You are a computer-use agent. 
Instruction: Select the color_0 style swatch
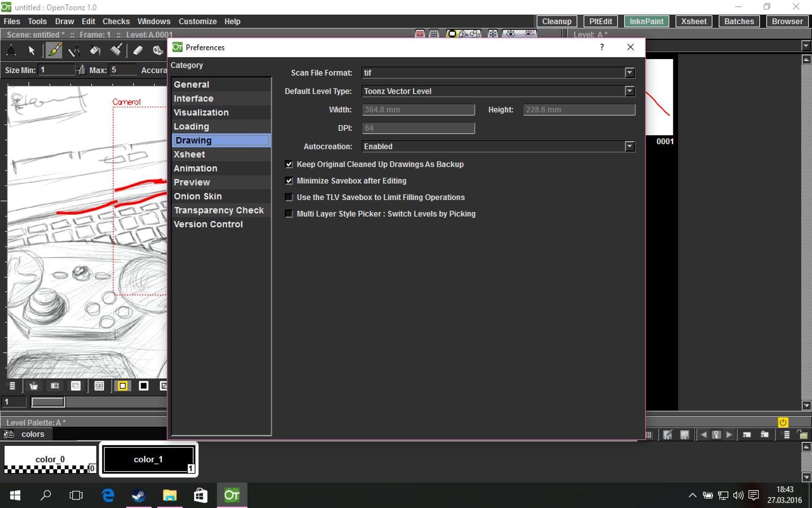[x=50, y=459]
